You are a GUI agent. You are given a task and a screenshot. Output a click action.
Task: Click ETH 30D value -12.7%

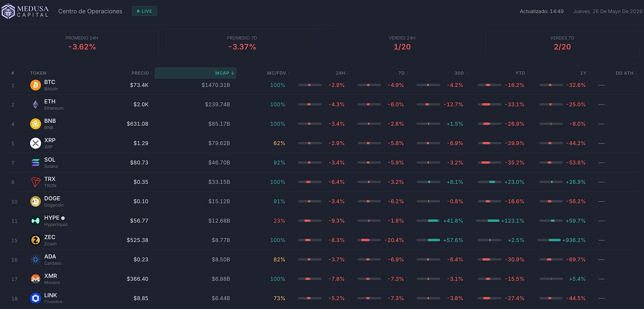pos(453,104)
